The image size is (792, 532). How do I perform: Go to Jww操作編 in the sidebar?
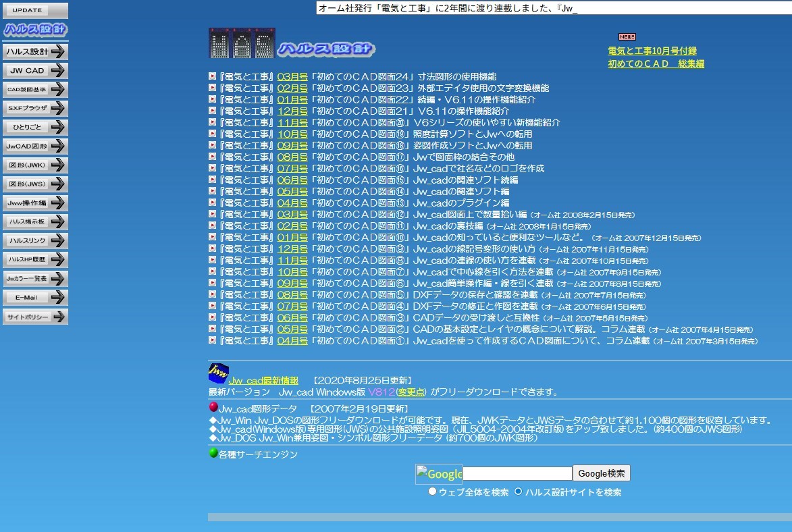click(35, 203)
